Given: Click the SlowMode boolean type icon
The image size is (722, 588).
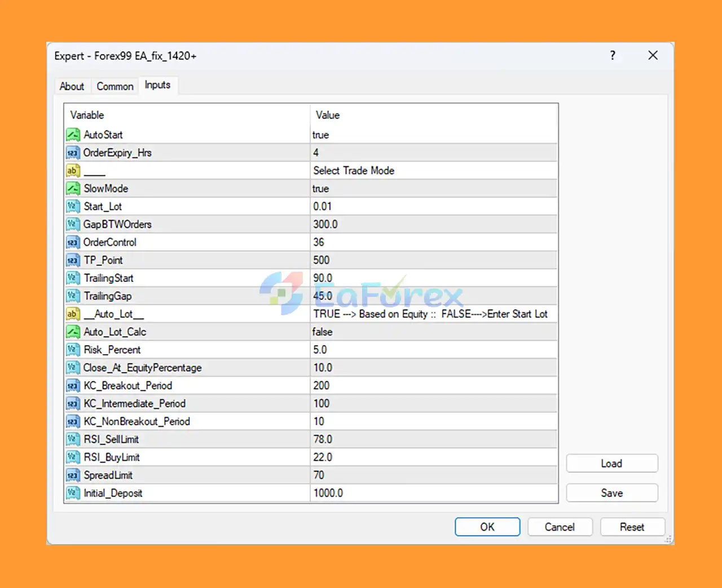Looking at the screenshot, I should click(x=73, y=188).
